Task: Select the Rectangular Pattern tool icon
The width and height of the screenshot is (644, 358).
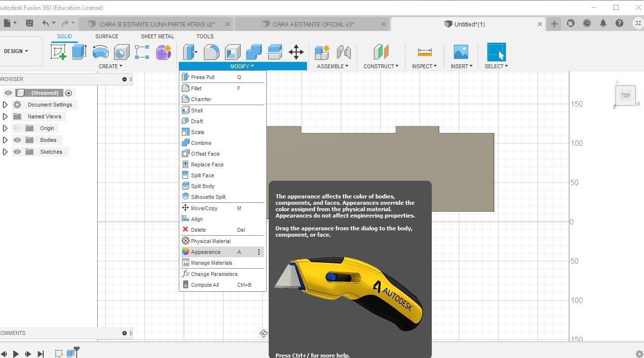Action: click(142, 52)
